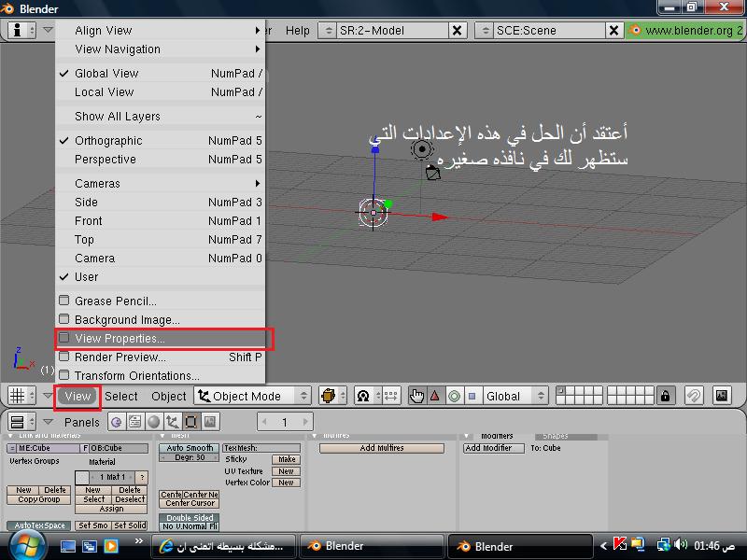Click the Set Solid button

[x=130, y=525]
